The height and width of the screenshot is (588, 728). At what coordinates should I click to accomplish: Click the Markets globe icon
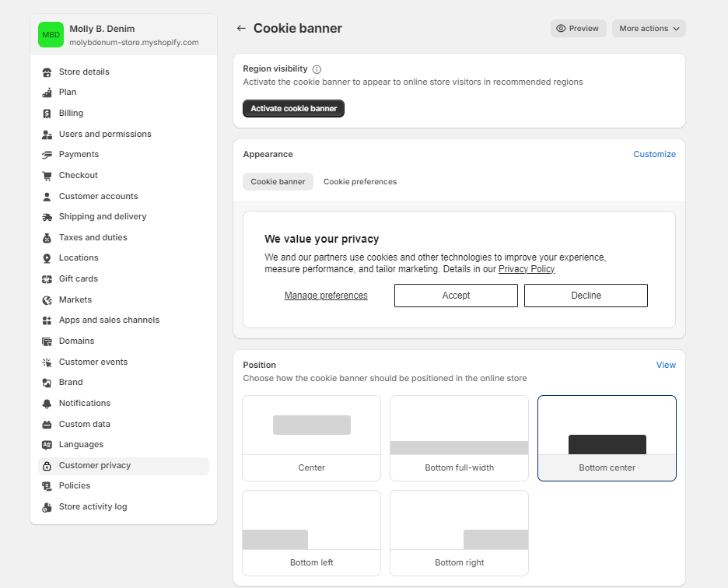pyautogui.click(x=47, y=300)
